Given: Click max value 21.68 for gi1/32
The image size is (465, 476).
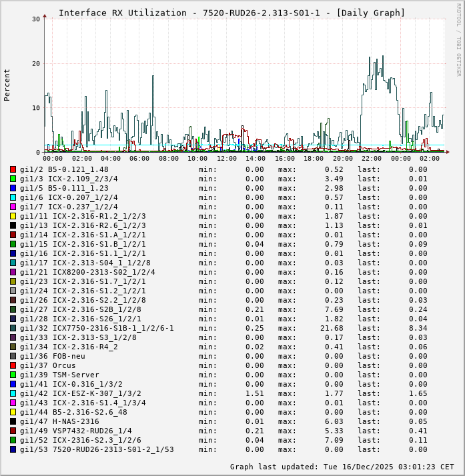Looking at the screenshot, I should pos(332,328).
